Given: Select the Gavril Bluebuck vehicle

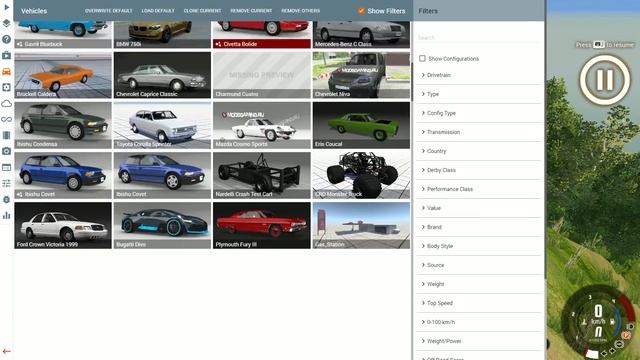Looking at the screenshot, I should click(x=63, y=34).
